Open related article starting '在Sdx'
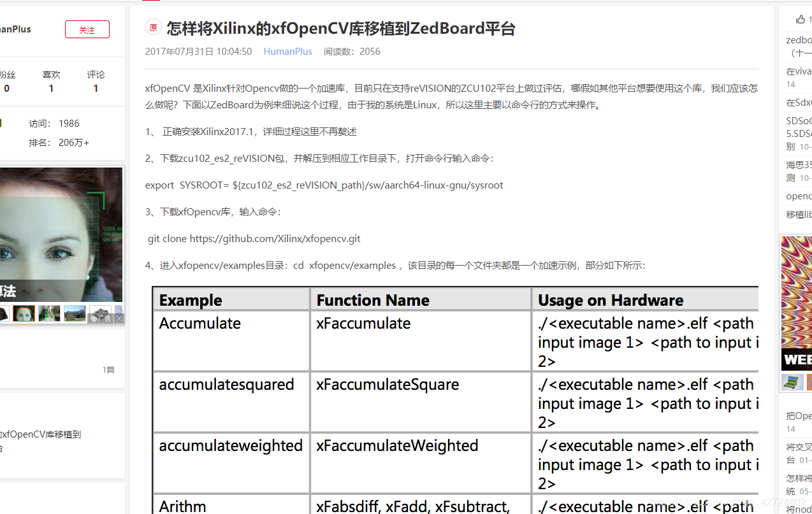Image resolution: width=812 pixels, height=514 pixels. click(x=799, y=103)
